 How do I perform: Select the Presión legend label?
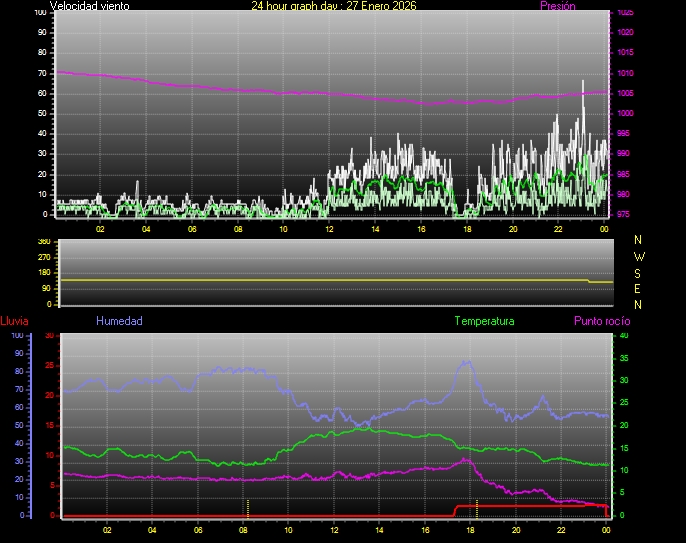(557, 6)
